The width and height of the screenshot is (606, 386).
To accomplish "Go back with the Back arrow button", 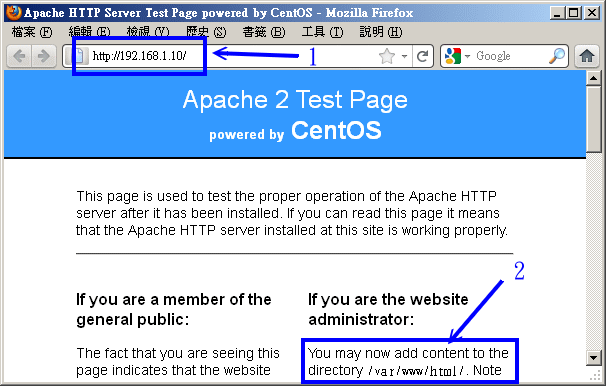I will point(19,56).
